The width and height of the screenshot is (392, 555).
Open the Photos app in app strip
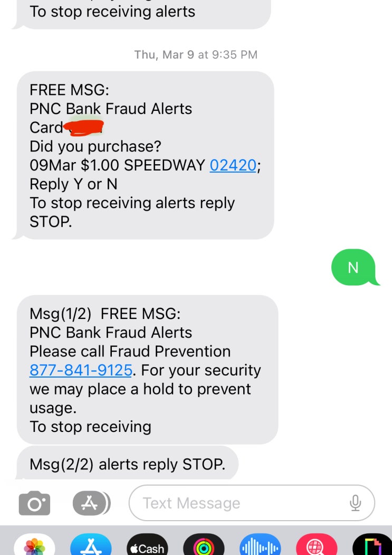coord(34,546)
